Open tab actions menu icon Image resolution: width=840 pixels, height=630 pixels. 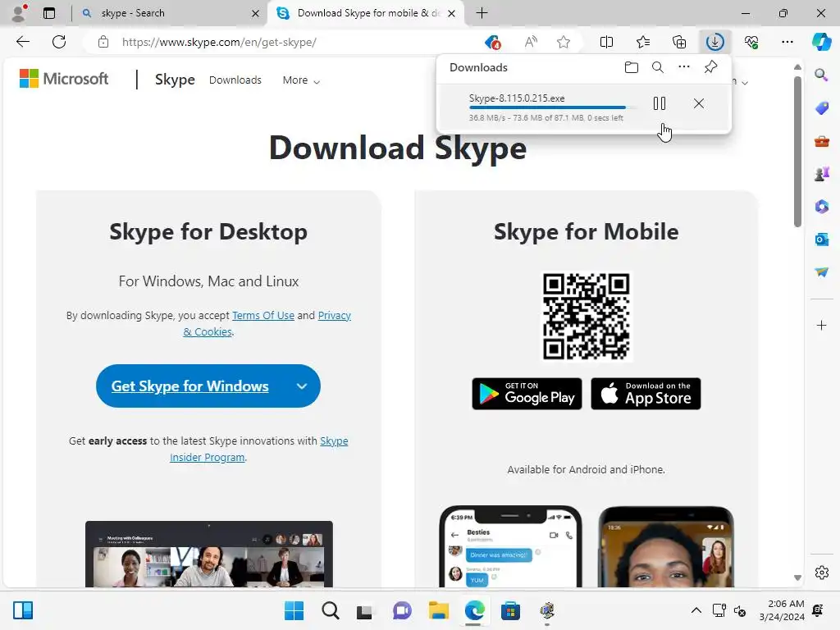tap(49, 13)
